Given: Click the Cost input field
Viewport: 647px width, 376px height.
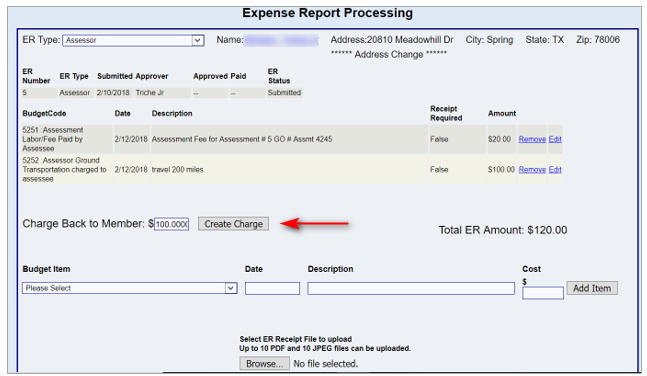Looking at the screenshot, I should tap(543, 293).
